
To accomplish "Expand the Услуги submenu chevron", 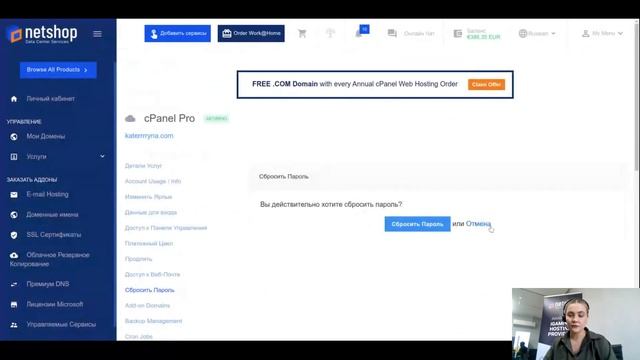I will [x=102, y=156].
